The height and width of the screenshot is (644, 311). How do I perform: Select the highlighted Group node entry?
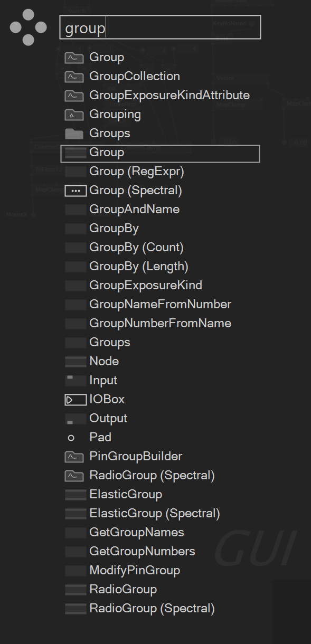click(x=160, y=153)
